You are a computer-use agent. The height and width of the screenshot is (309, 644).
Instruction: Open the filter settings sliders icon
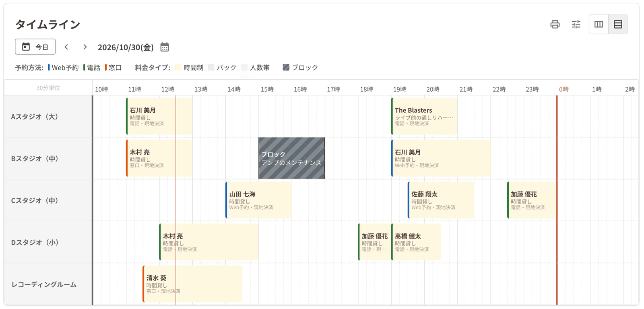[576, 25]
